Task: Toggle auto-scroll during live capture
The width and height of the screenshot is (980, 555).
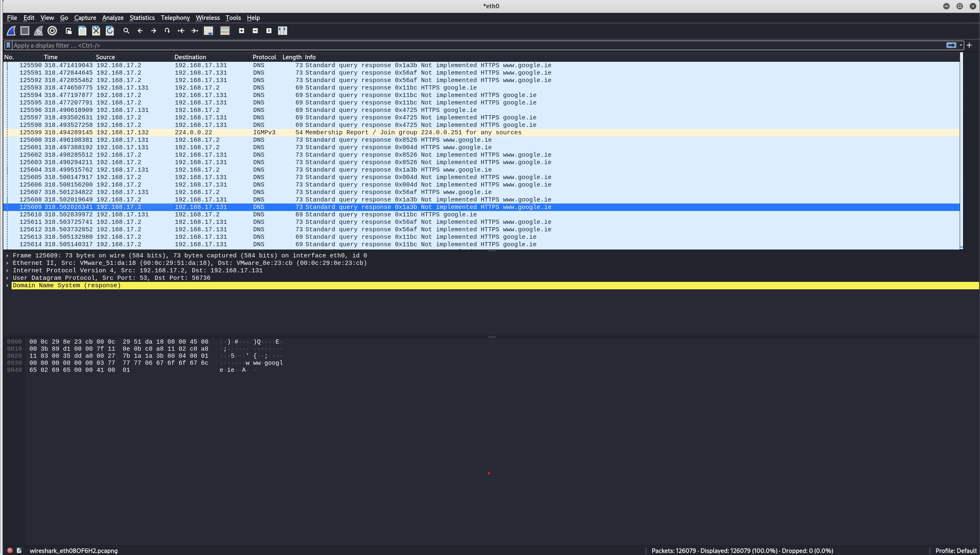Action: pos(208,31)
